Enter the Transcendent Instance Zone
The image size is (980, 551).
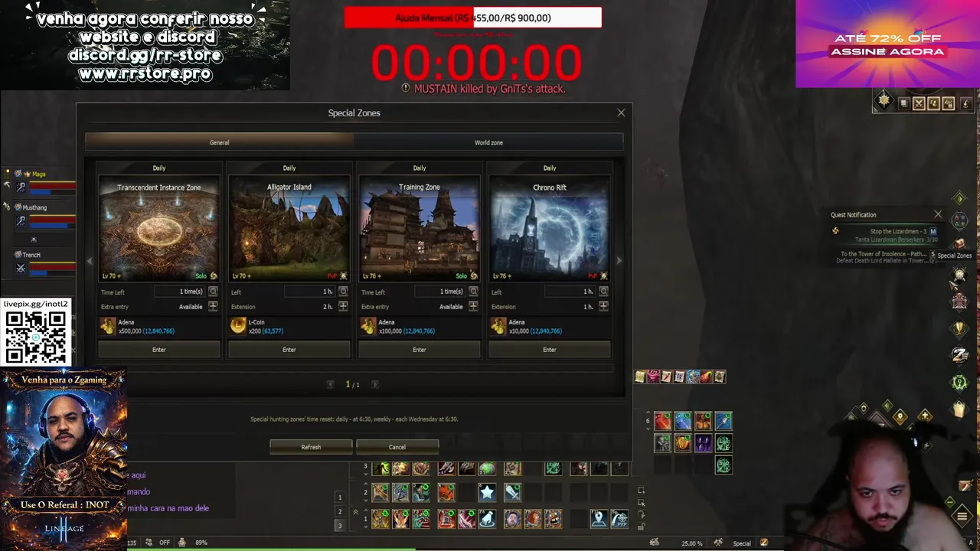158,350
